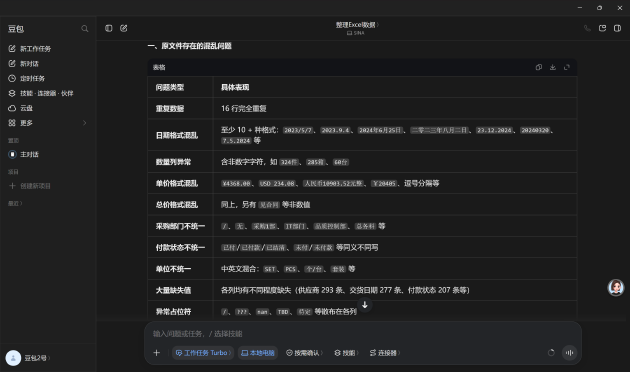The height and width of the screenshot is (372, 630).
Task: Click the plus attachment button
Action: click(157, 353)
